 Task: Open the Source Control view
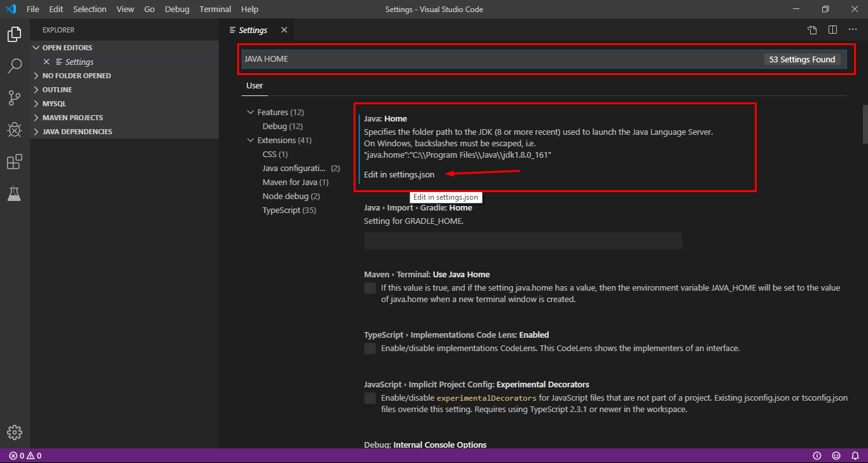[x=14, y=97]
